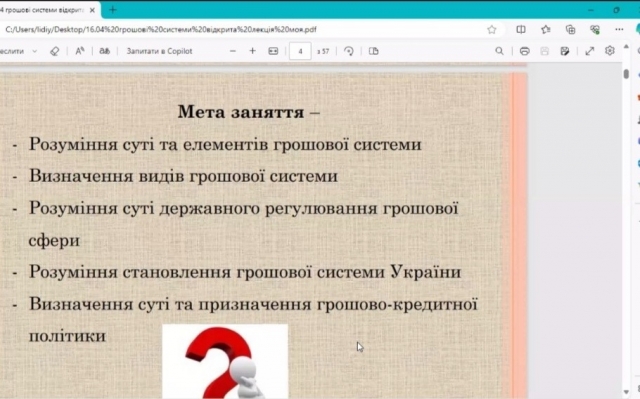Switch PDF to full screen mode
Screen dimensions: 640x399
[589, 51]
